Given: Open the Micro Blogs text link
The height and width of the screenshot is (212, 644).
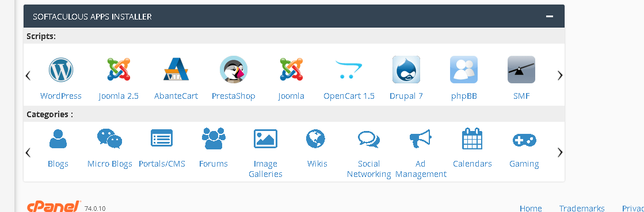Looking at the screenshot, I should pyautogui.click(x=110, y=164).
